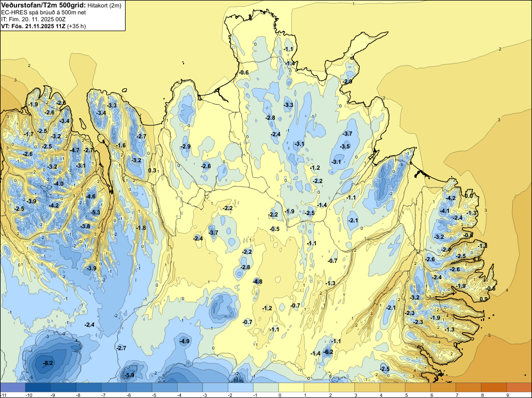This screenshot has height=398, width=532.
Task: Click the -0.0 temperature label
Action: click(468, 196)
